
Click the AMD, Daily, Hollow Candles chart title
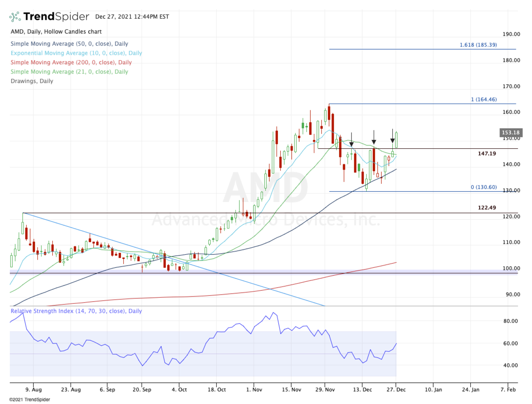point(56,32)
